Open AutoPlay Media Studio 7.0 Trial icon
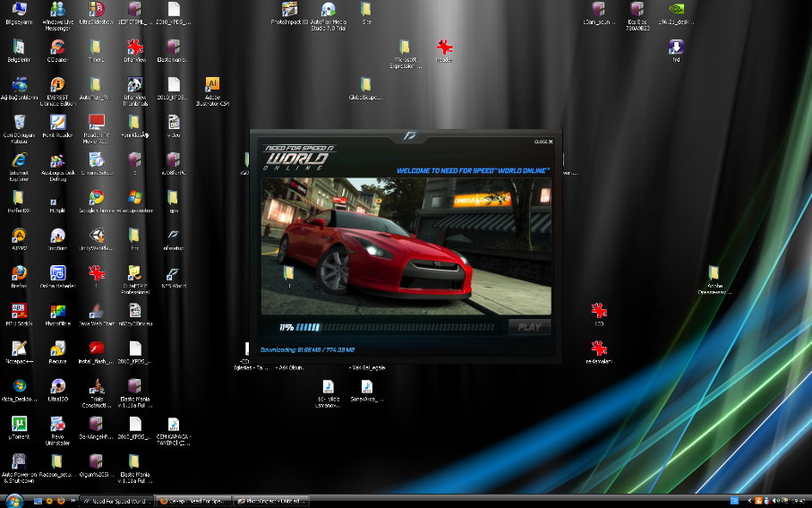 point(329,15)
